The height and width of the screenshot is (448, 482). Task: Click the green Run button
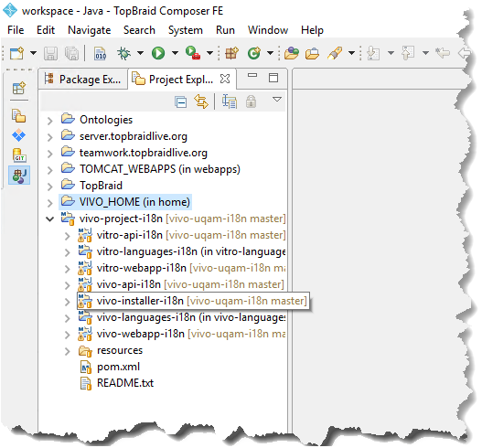tap(158, 53)
